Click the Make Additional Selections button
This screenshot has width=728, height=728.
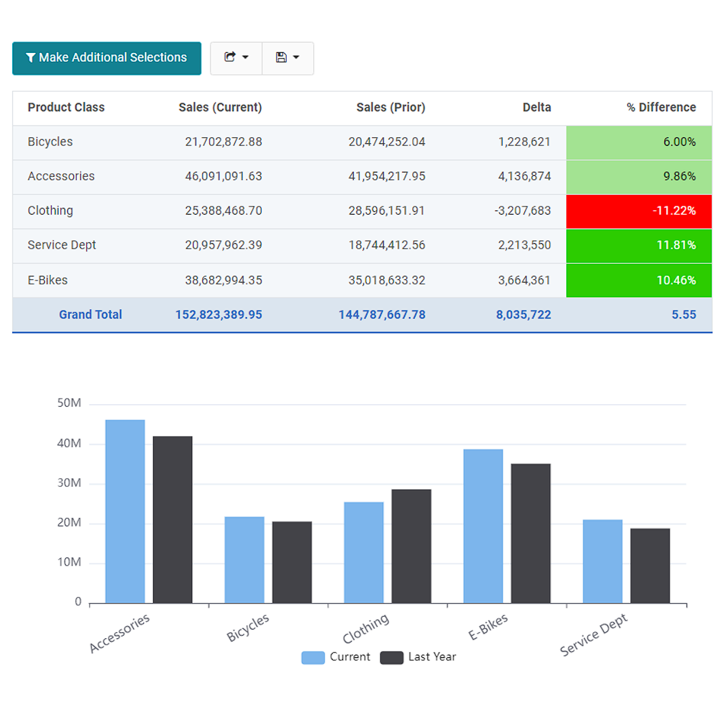point(107,58)
